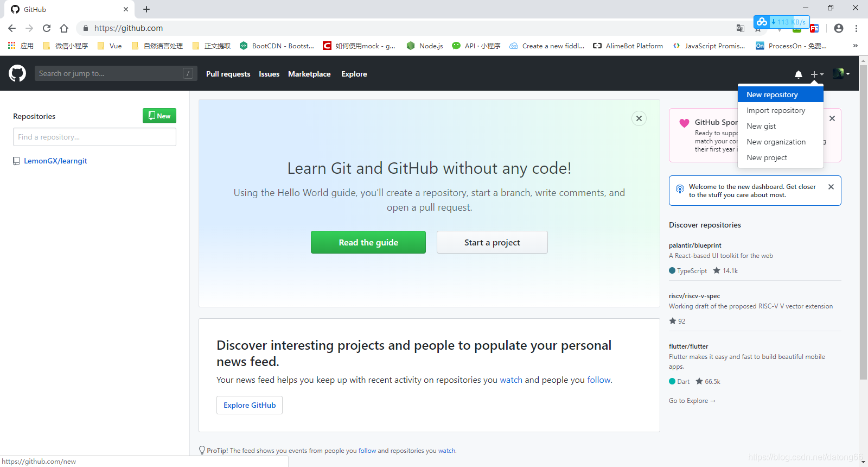
Task: Open the BootCDN bookmark
Action: pos(277,46)
